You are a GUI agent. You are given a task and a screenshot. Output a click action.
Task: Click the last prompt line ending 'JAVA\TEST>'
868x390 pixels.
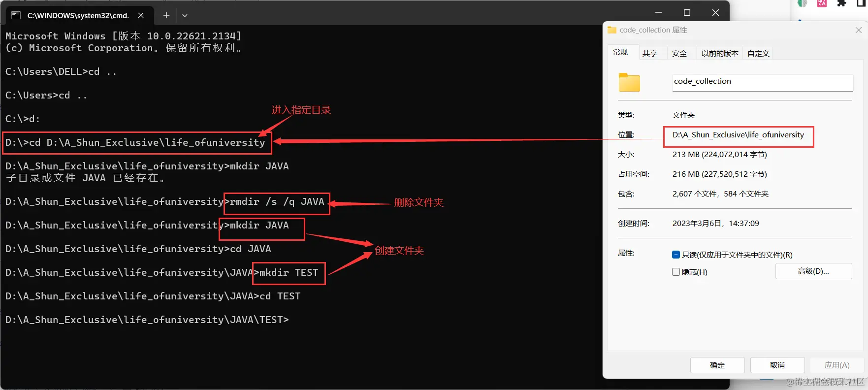[x=147, y=320]
